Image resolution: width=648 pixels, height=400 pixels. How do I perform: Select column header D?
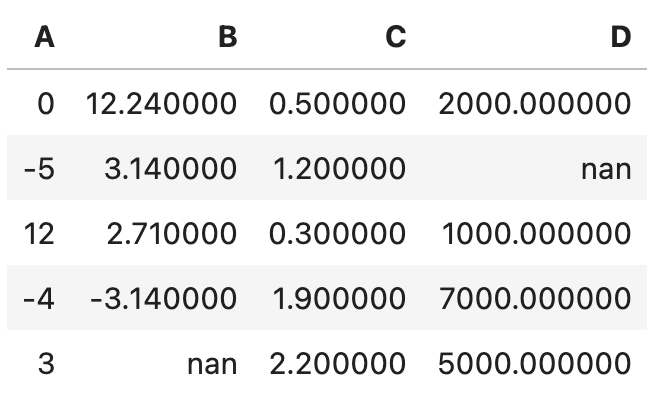pyautogui.click(x=620, y=38)
